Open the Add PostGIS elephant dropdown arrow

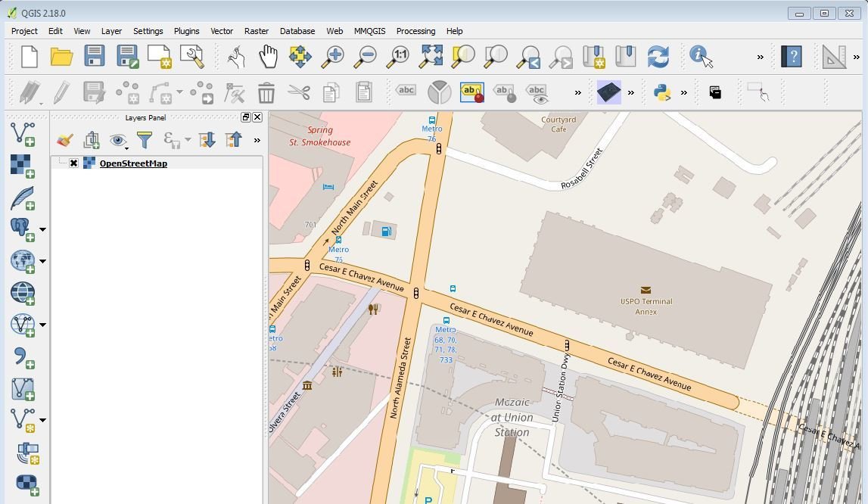coord(42,229)
